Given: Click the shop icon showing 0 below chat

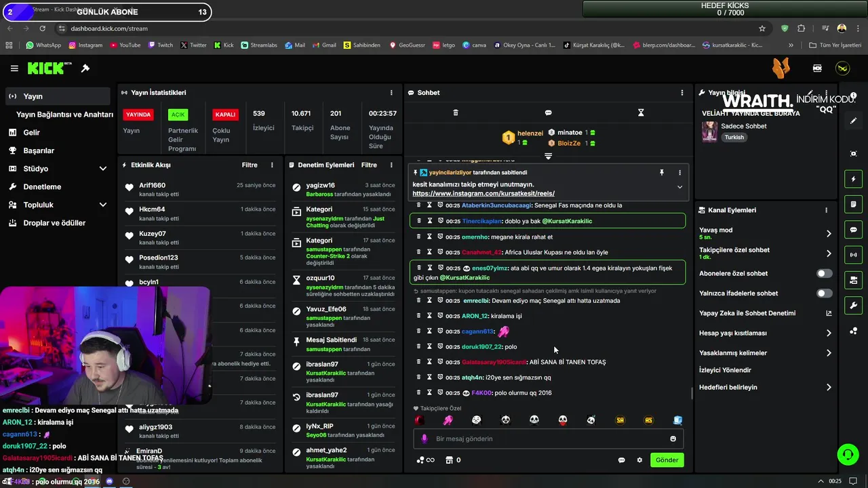Looking at the screenshot, I should coord(449,460).
